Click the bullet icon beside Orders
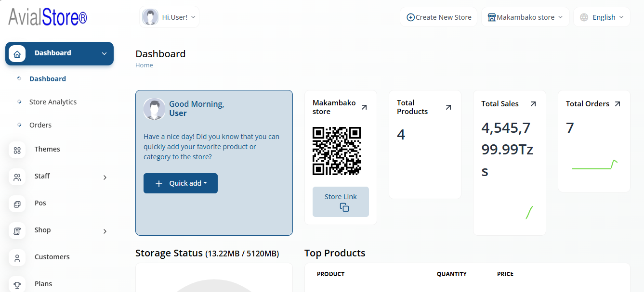 (19, 125)
